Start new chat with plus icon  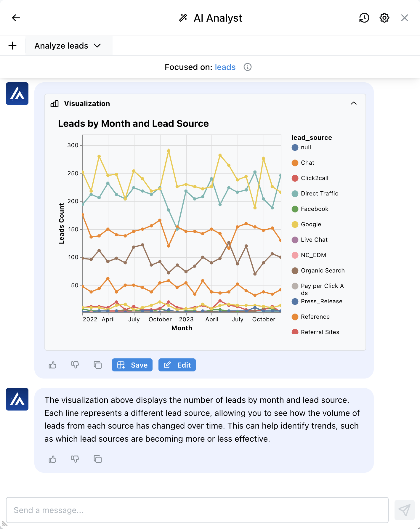pyautogui.click(x=12, y=46)
